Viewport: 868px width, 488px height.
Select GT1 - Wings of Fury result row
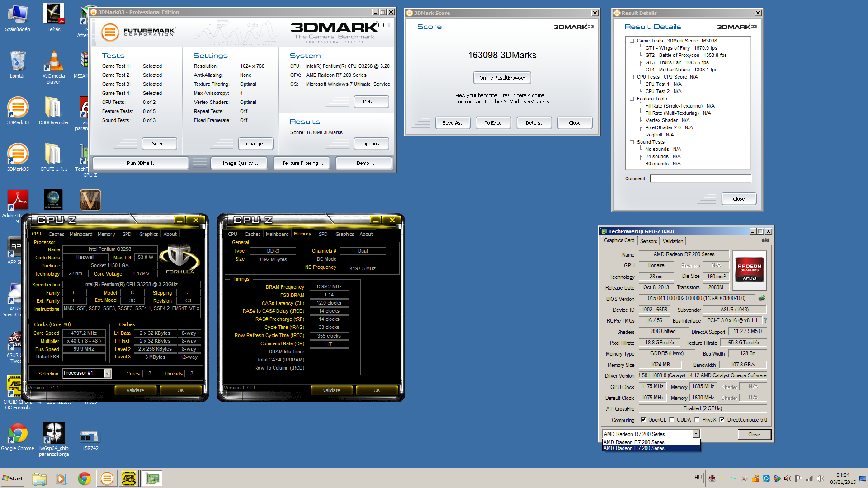pos(681,48)
